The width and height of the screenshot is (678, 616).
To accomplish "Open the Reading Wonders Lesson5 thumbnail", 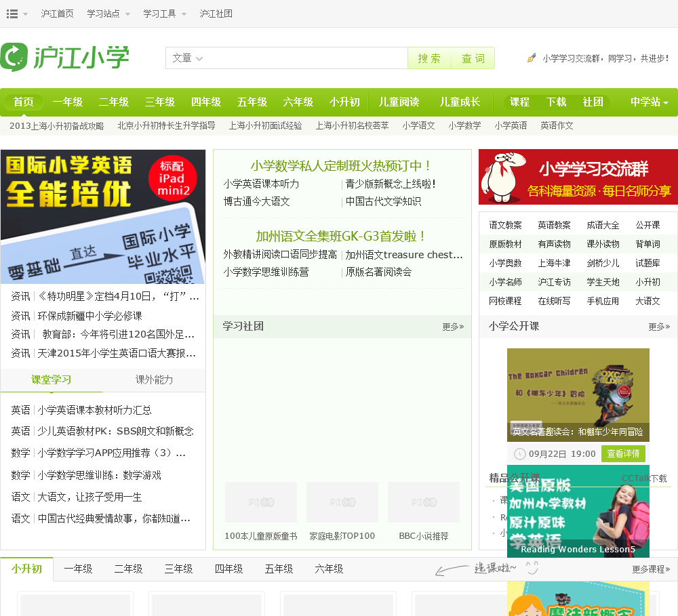I will 578,511.
